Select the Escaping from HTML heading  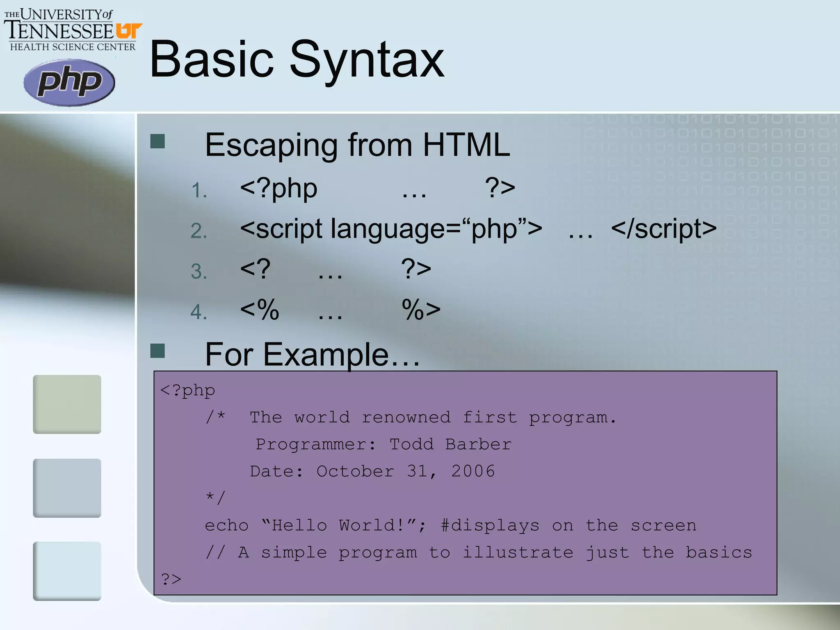tap(357, 145)
